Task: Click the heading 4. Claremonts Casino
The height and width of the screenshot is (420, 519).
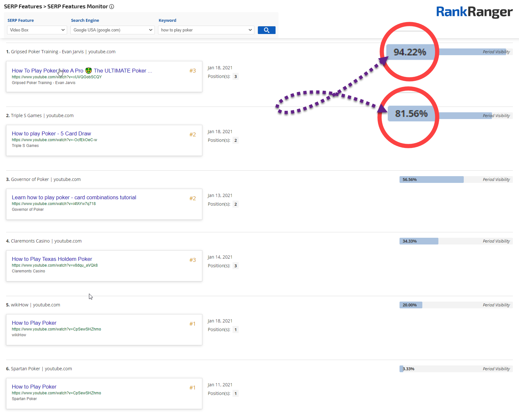Action: [44, 241]
